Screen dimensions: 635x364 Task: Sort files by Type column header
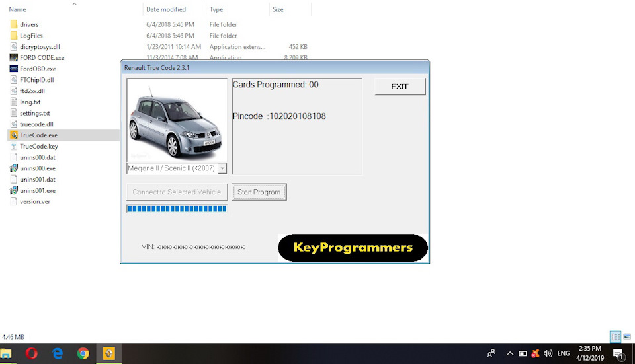click(x=216, y=9)
